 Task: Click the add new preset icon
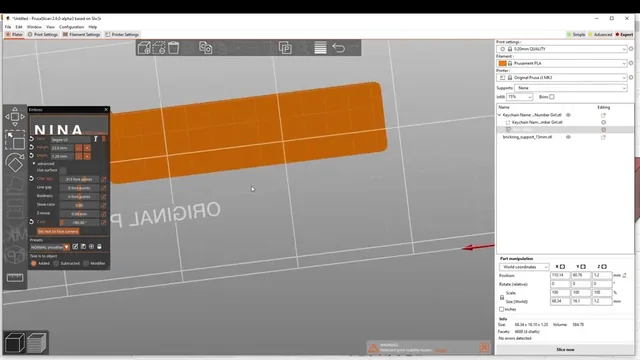(91, 247)
